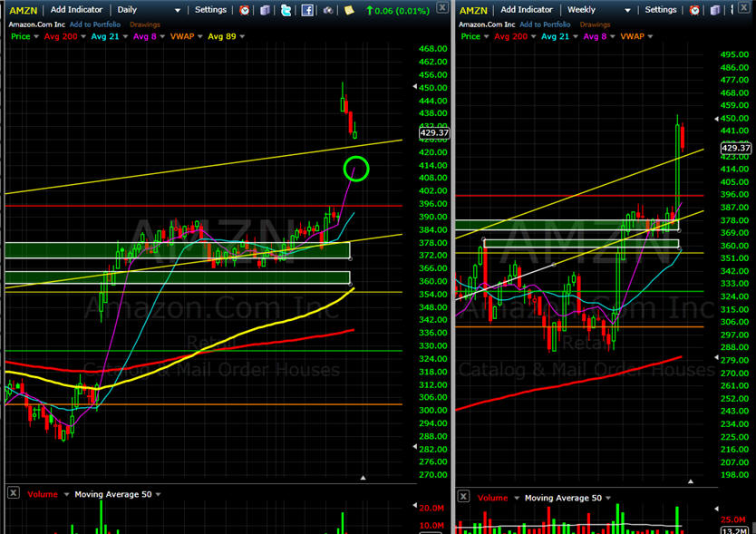Open the price alert clock in Daily chart
756x534 pixels.
[245, 10]
